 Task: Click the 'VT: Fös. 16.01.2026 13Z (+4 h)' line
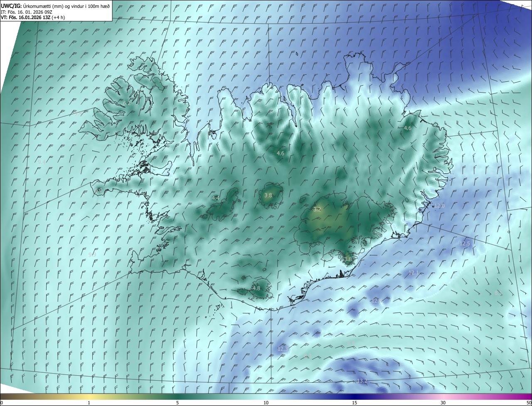tap(32, 17)
